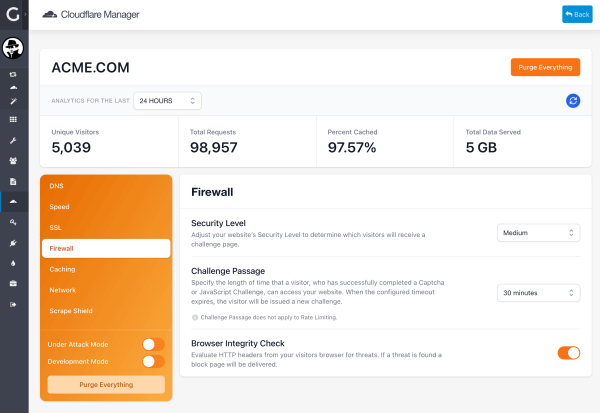This screenshot has width=600, height=413.
Task: Open the Network section
Action: coord(106,290)
